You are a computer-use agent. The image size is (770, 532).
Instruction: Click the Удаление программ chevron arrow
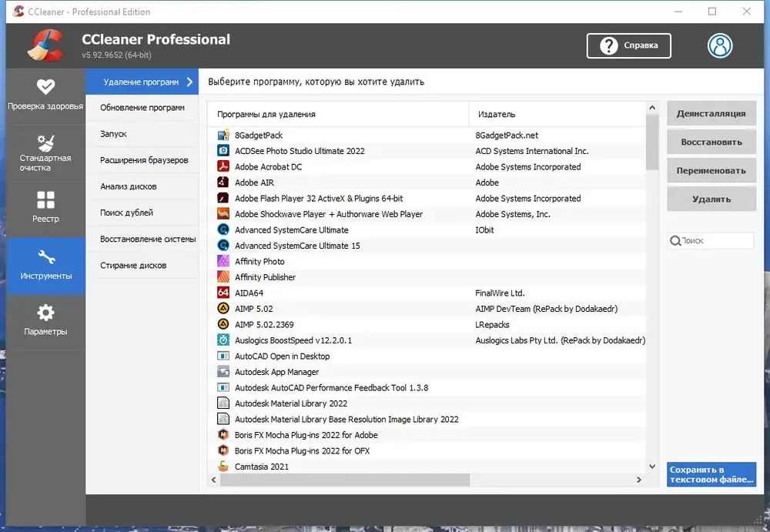(x=190, y=82)
